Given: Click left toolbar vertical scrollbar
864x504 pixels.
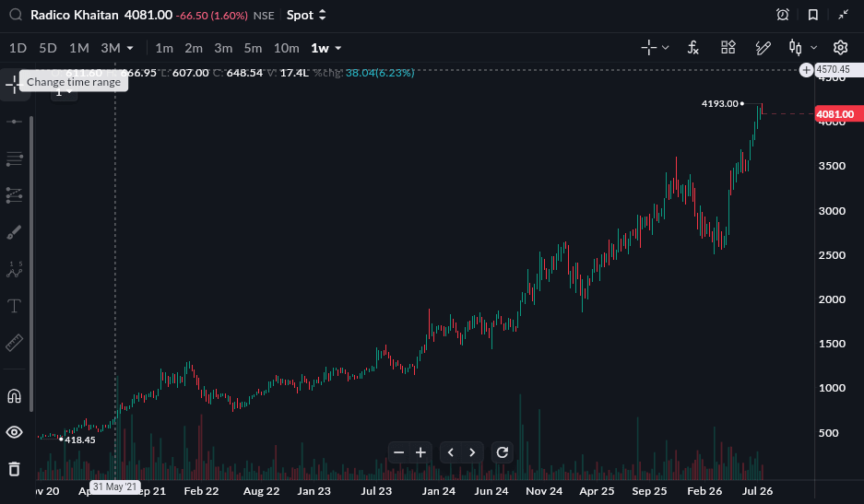Looking at the screenshot, I should pyautogui.click(x=31, y=264).
